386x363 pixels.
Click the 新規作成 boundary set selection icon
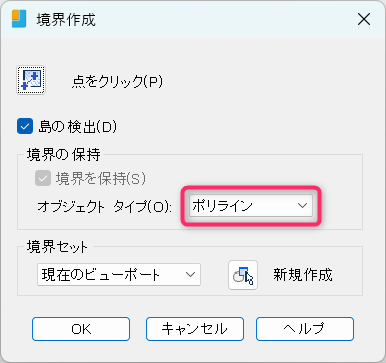pyautogui.click(x=243, y=275)
